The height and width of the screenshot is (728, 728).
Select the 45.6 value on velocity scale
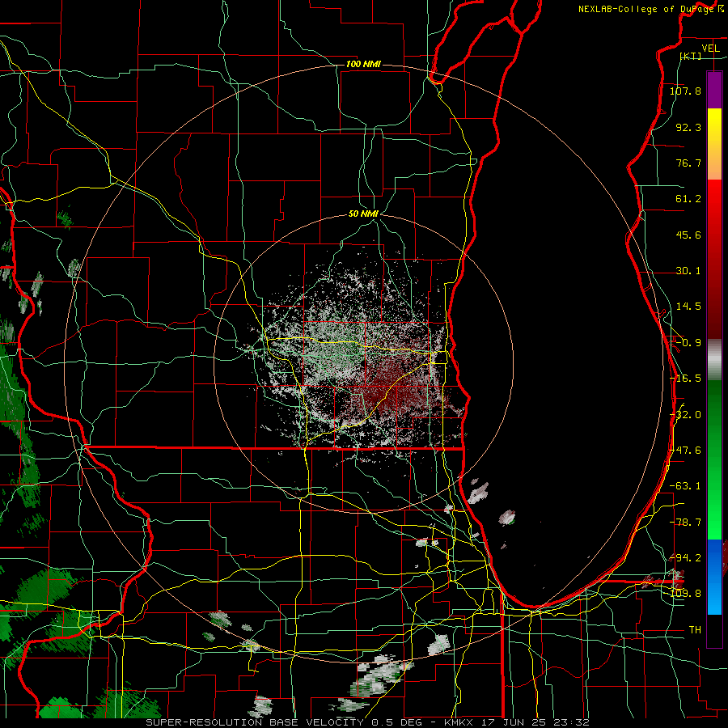click(x=688, y=235)
